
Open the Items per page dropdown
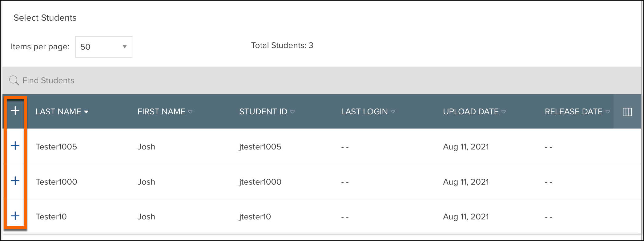124,47
